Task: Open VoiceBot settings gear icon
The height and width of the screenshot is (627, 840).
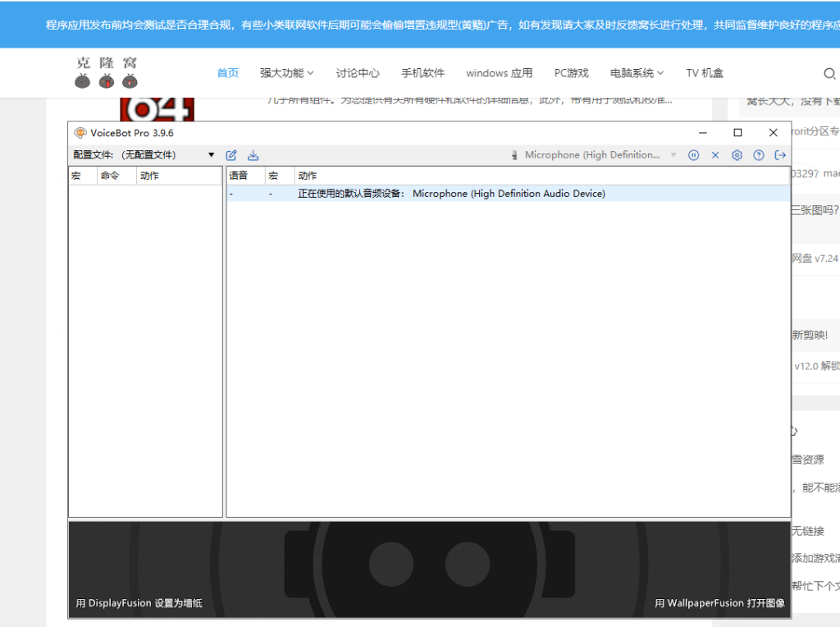Action: pos(737,155)
